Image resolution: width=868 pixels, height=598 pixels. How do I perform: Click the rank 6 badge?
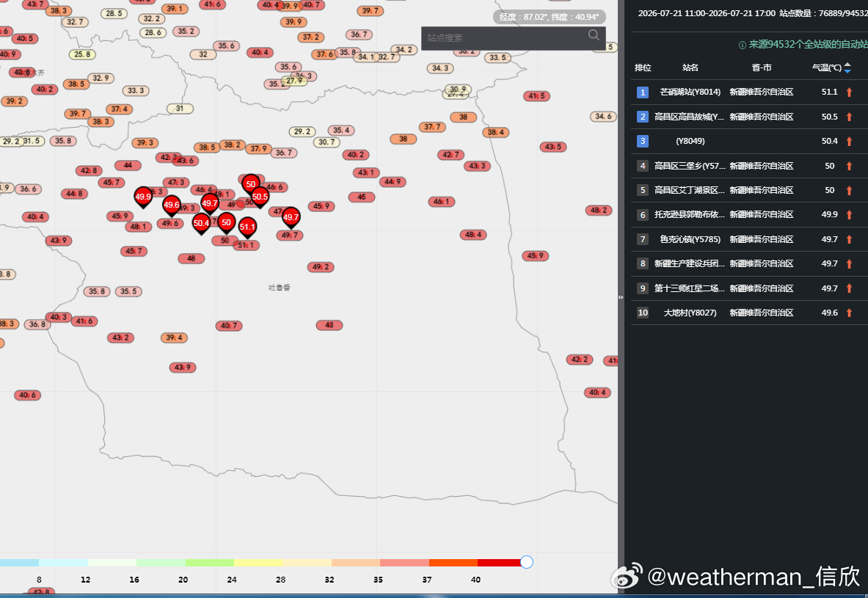[642, 215]
